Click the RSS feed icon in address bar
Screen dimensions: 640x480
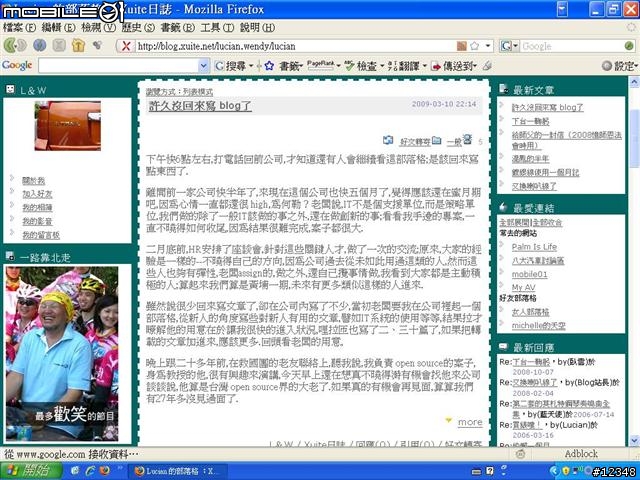click(462, 46)
